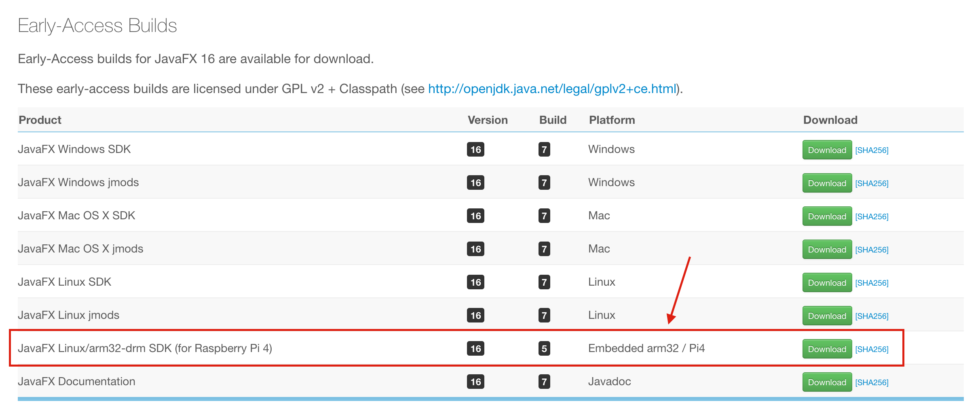Image resolution: width=980 pixels, height=420 pixels.
Task: Click the 'Early-Access Builds' heading
Action: 97,26
